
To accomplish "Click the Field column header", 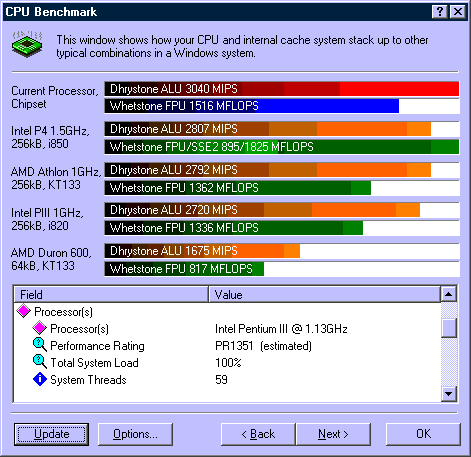I will [x=111, y=294].
